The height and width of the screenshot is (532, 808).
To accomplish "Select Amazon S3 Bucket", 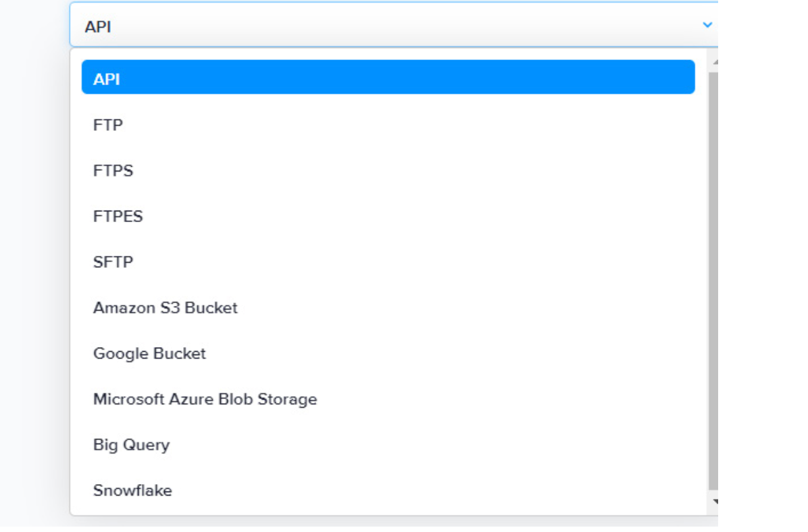I will pyautogui.click(x=166, y=308).
